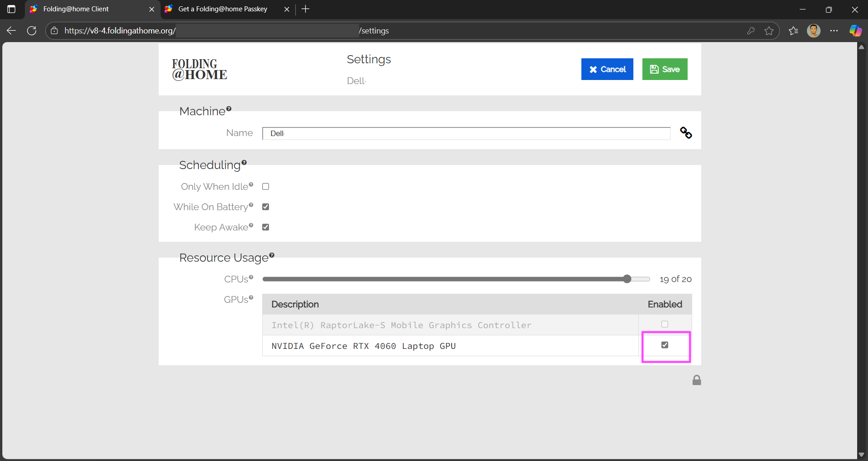
Task: Click the lock icon below GPU table
Action: [x=697, y=380]
